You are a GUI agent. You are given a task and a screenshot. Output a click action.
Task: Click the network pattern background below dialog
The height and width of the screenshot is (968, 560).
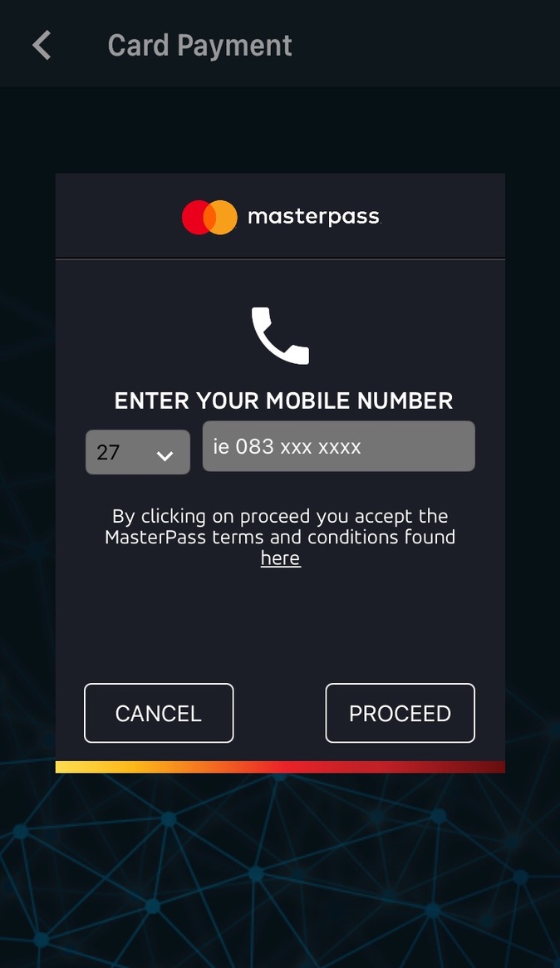[280, 871]
